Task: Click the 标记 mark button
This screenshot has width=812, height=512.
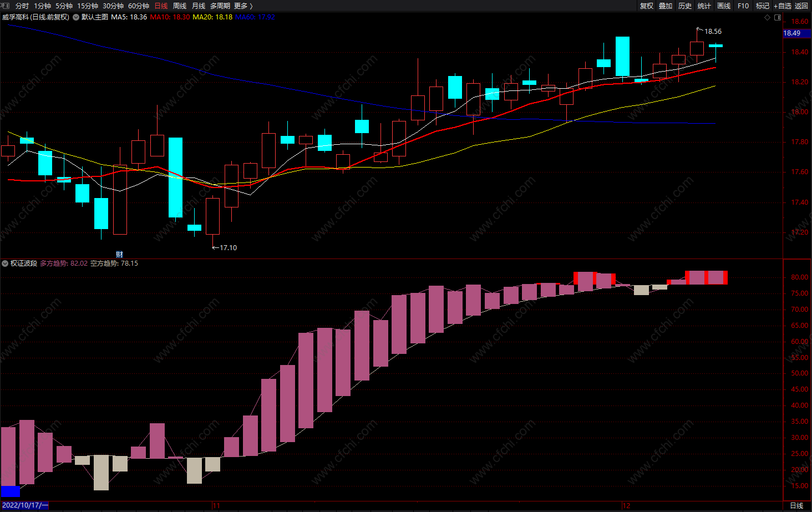Action: [x=763, y=6]
